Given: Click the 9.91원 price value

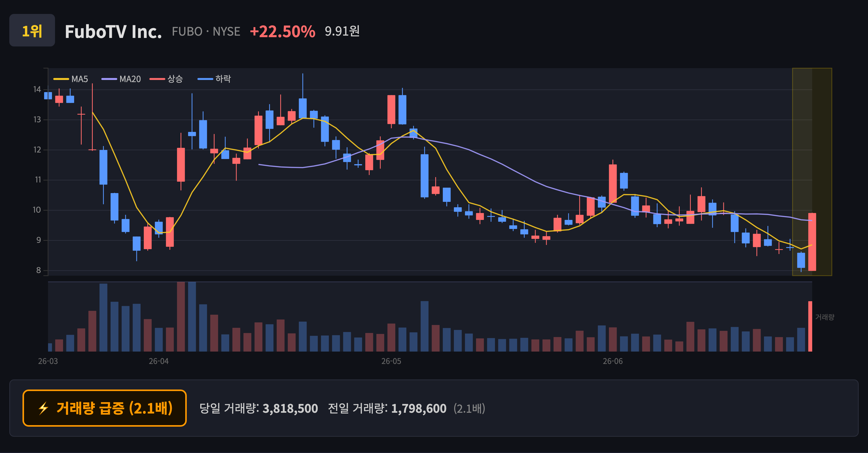Looking at the screenshot, I should pos(342,31).
